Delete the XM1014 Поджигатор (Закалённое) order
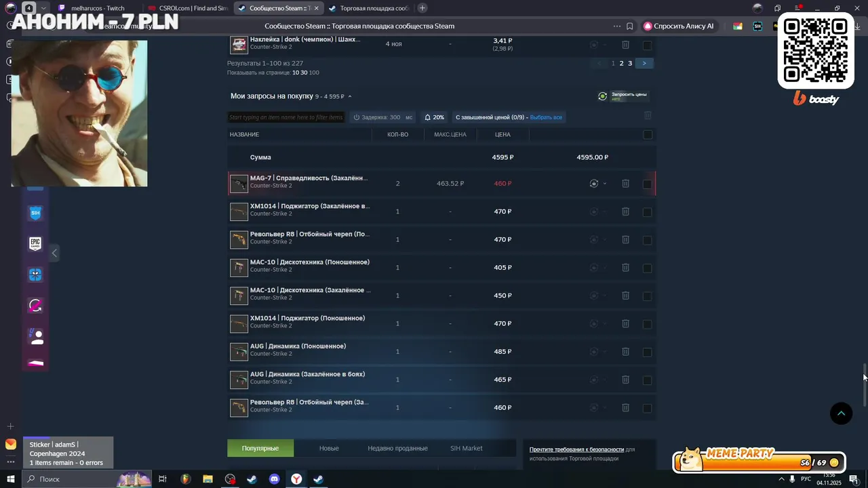 click(x=625, y=211)
